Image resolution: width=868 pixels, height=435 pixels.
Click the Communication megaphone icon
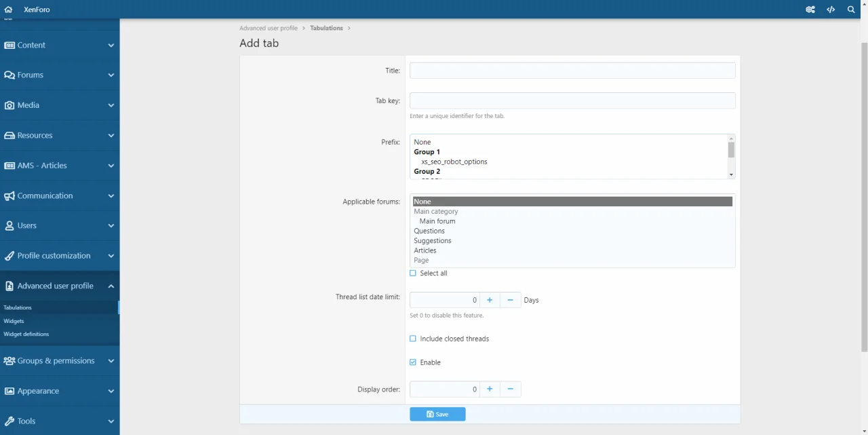click(x=9, y=195)
